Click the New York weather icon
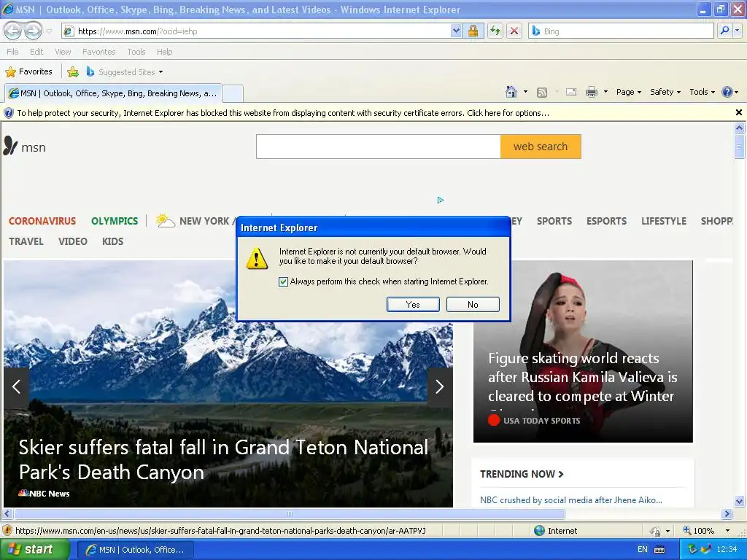This screenshot has height=560, width=747. click(x=166, y=220)
